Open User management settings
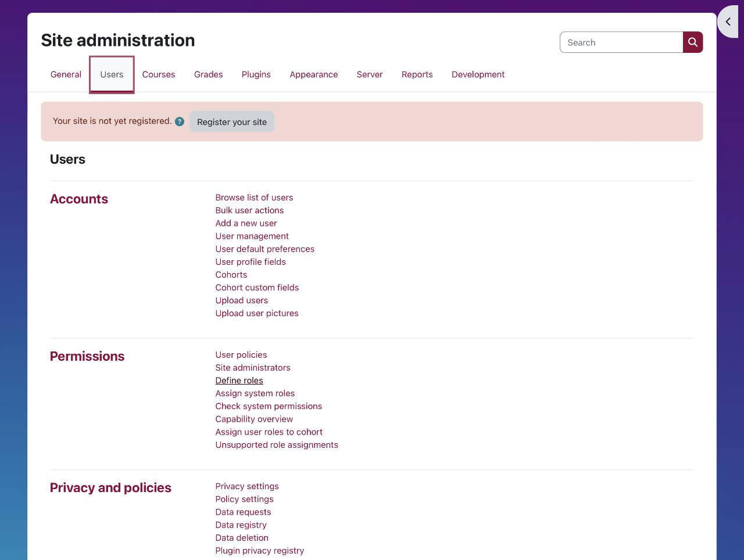Viewport: 744px width, 560px height. [252, 236]
